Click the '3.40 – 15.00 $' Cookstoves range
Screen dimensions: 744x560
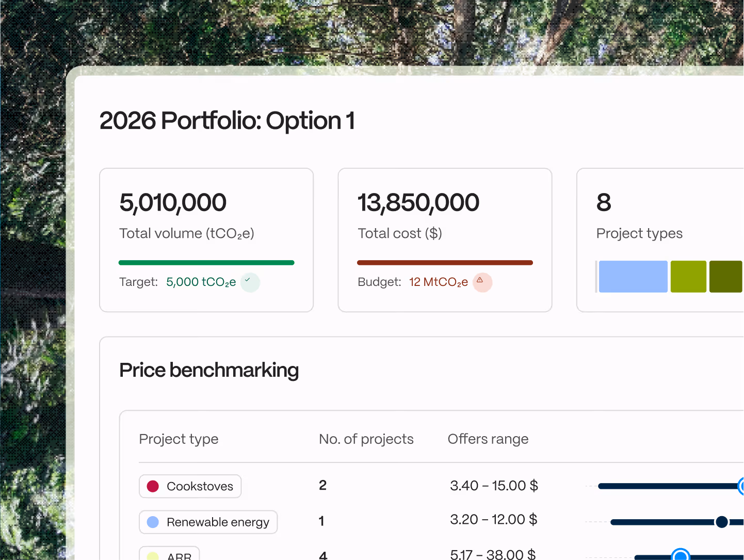tap(494, 486)
